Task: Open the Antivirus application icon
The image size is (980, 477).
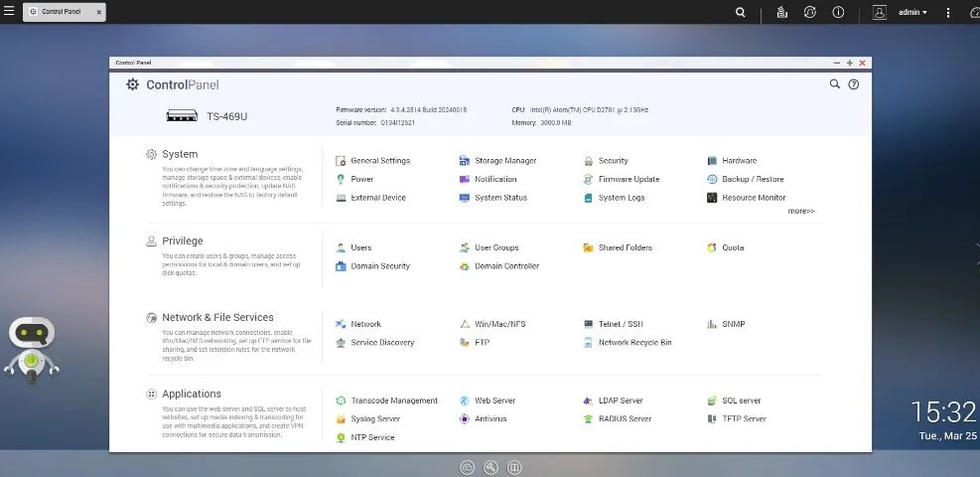Action: click(x=465, y=418)
